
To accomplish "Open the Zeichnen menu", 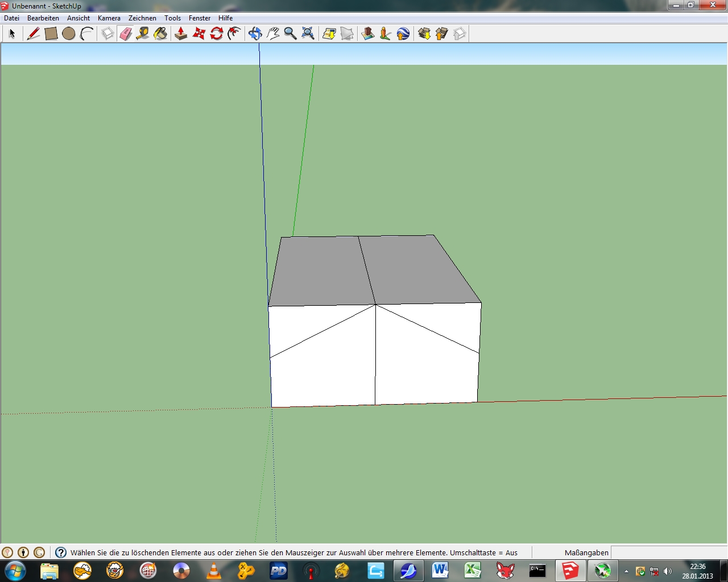I will coord(142,18).
